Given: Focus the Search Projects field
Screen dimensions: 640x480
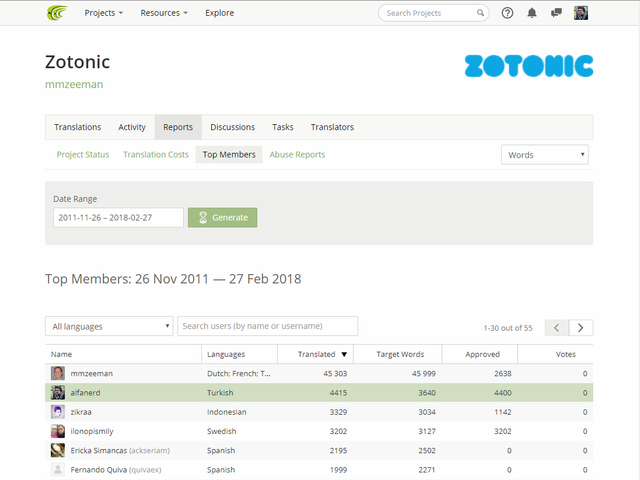Looking at the screenshot, I should point(433,13).
